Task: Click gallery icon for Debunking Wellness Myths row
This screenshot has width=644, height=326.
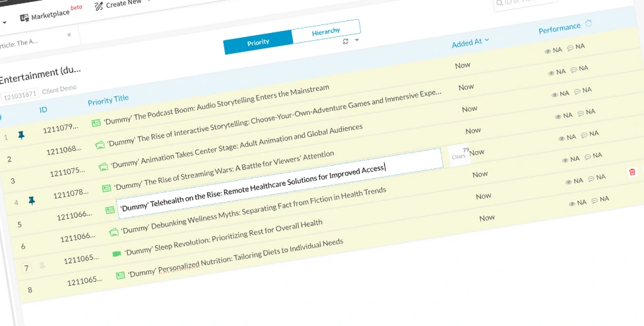Action: pos(113,232)
